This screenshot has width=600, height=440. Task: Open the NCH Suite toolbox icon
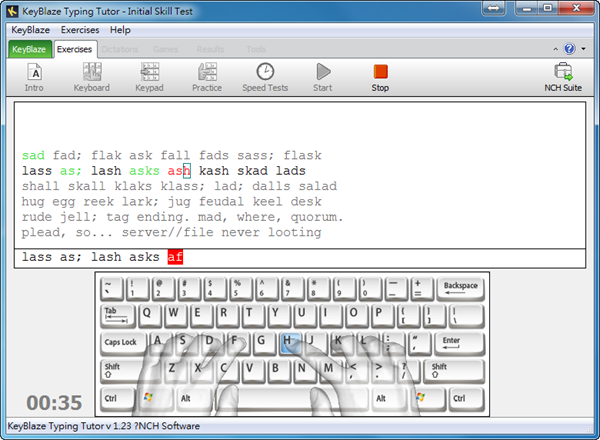pyautogui.click(x=563, y=77)
